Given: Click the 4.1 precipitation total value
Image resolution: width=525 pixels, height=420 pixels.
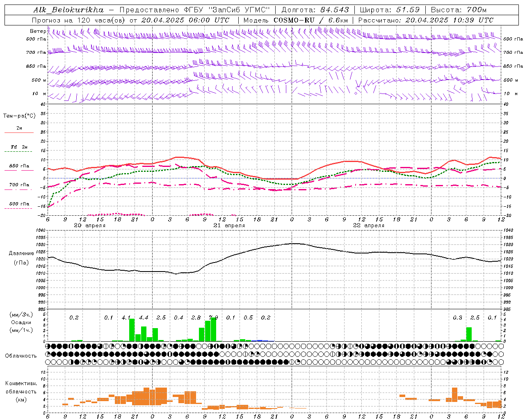Looking at the screenshot, I should pyautogui.click(x=126, y=317).
